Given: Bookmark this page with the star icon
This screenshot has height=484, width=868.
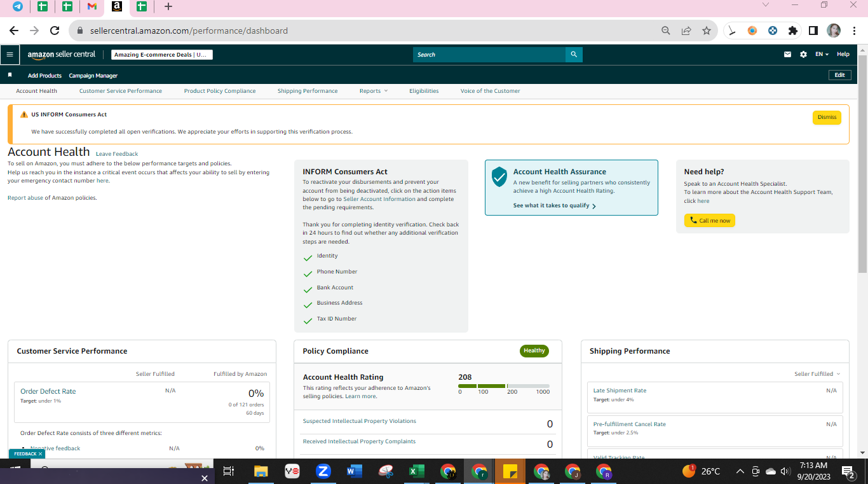Looking at the screenshot, I should coord(707,31).
